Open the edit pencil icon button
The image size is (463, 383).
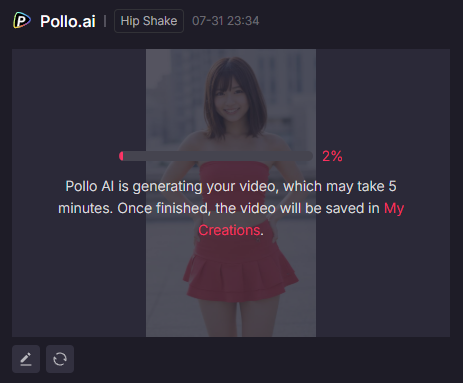point(26,359)
